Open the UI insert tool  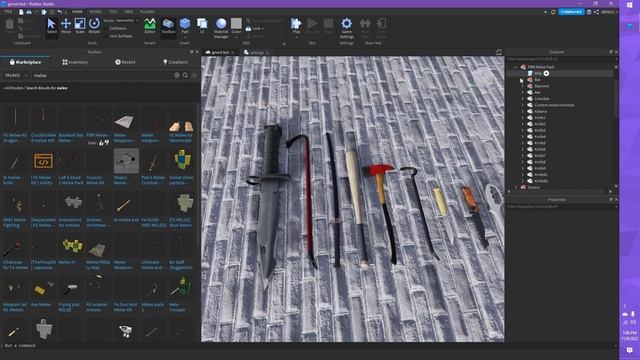pos(202,26)
